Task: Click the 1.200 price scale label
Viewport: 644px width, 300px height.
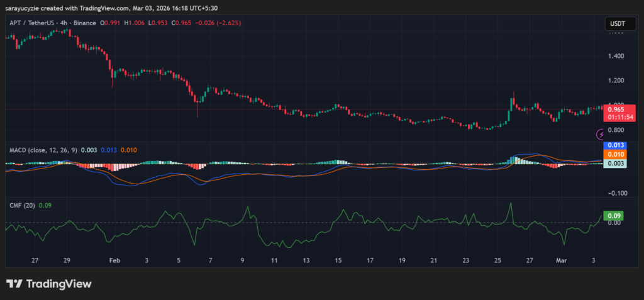Action: (x=616, y=81)
